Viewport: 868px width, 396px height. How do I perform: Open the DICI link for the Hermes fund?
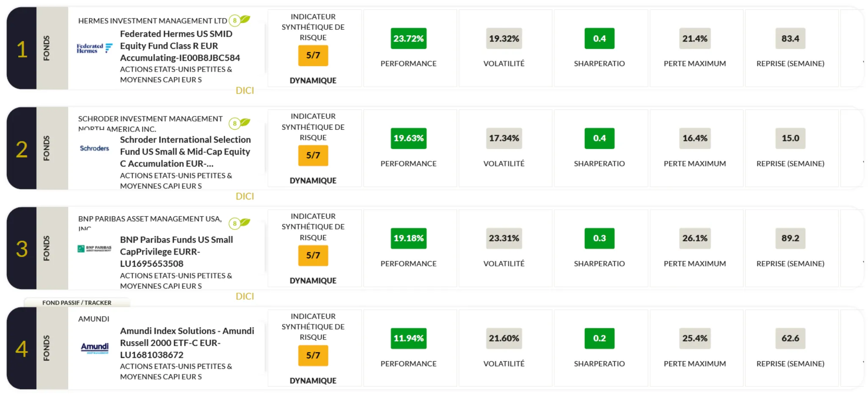pyautogui.click(x=245, y=90)
